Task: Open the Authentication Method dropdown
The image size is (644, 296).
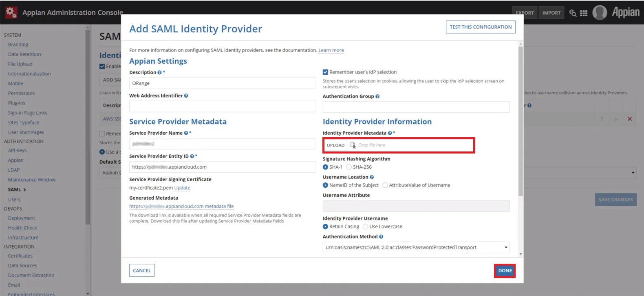Action: (x=416, y=247)
